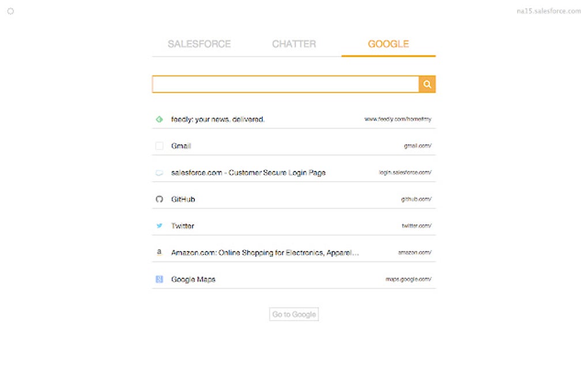Click the blue Google Maps icon

[x=160, y=279]
